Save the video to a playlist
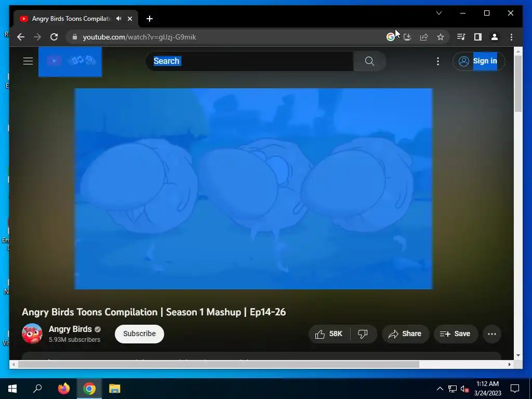The width and height of the screenshot is (532, 399). [456, 334]
